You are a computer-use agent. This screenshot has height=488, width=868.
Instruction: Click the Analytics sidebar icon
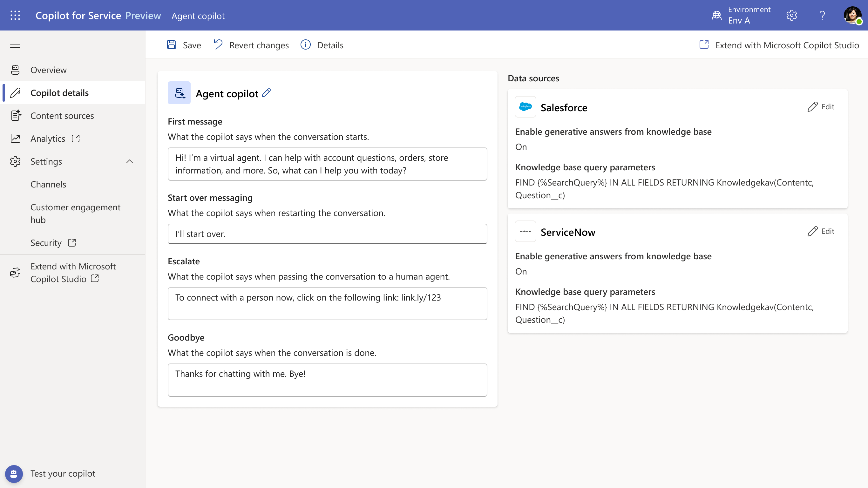[16, 138]
